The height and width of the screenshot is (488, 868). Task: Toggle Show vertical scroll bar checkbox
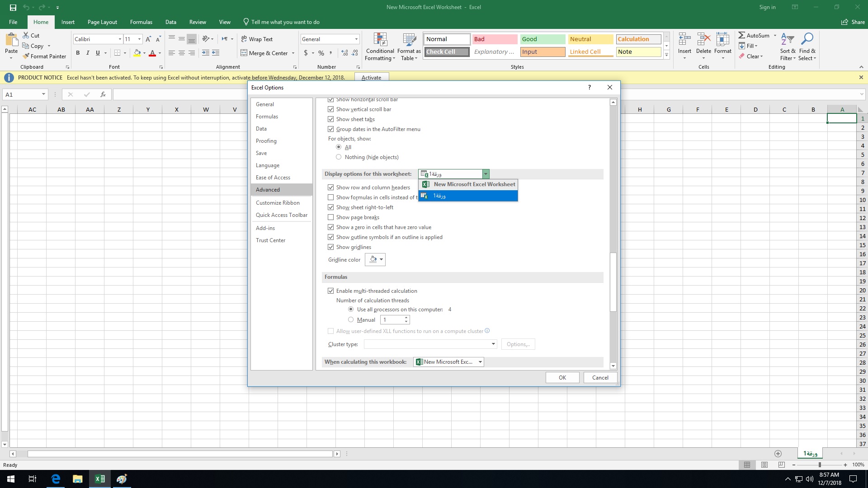(331, 109)
